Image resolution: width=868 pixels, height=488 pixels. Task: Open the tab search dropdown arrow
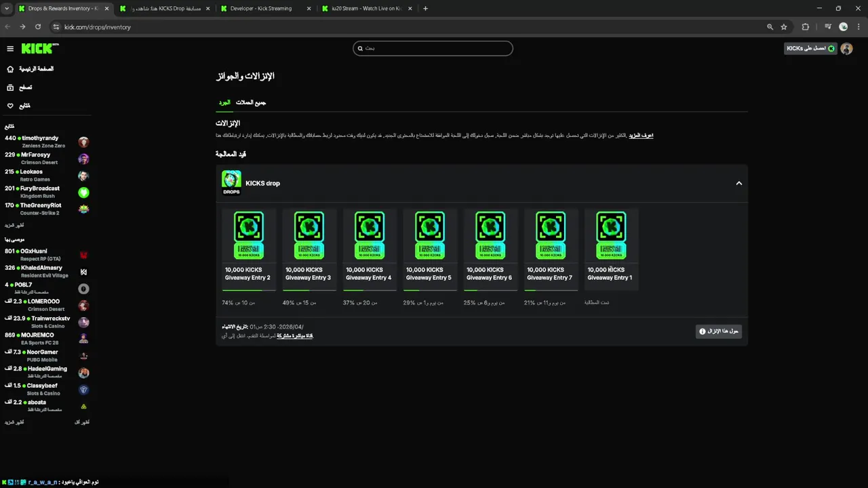coord(7,9)
